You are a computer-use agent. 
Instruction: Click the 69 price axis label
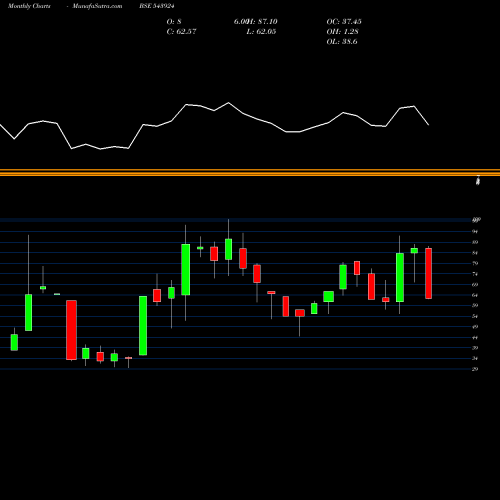click(x=475, y=285)
